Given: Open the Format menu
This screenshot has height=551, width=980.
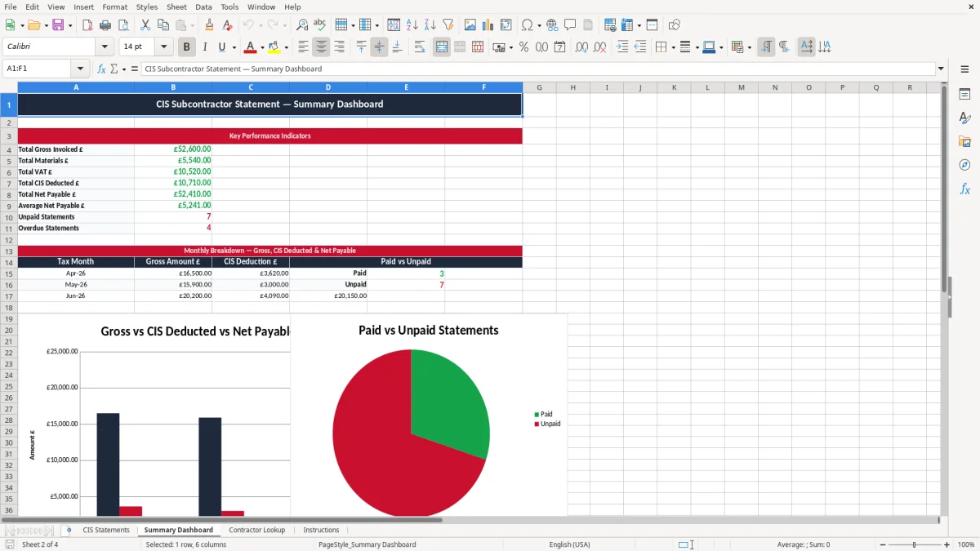Looking at the screenshot, I should point(114,7).
